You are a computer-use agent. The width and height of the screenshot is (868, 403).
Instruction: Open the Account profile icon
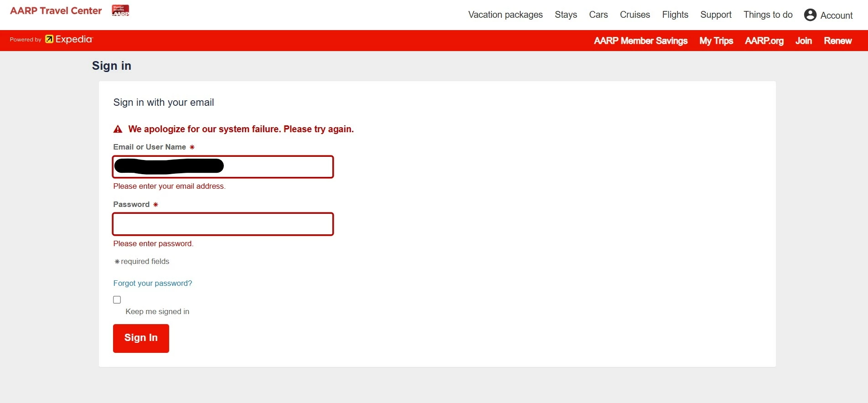coord(810,15)
